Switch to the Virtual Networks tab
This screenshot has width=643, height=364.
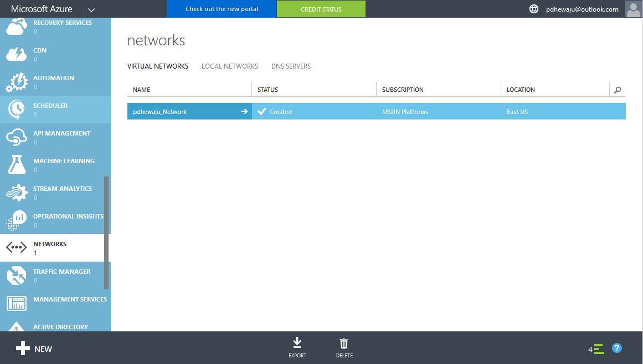click(158, 66)
